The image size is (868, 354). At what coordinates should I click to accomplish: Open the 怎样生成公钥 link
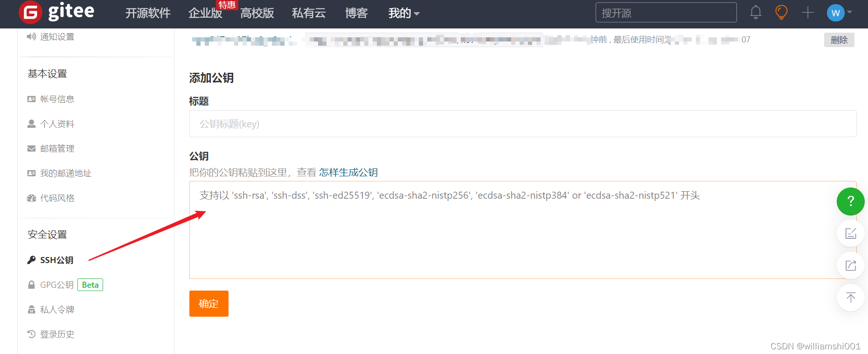(x=348, y=172)
